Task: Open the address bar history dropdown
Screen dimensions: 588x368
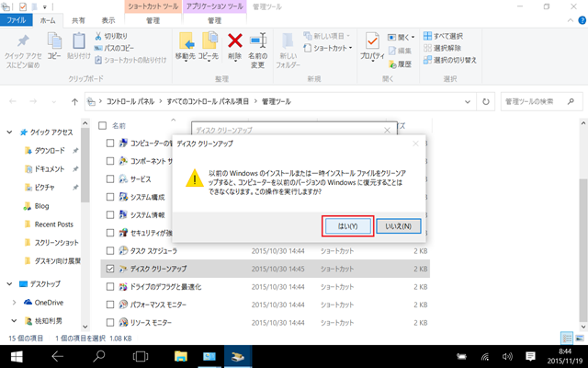Action: 468,102
